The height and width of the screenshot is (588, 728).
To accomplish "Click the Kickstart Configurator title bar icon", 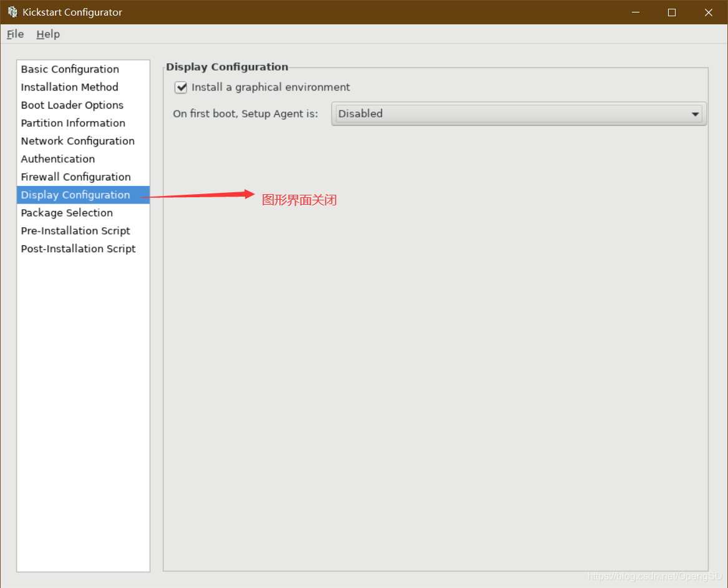I will 12,12.
